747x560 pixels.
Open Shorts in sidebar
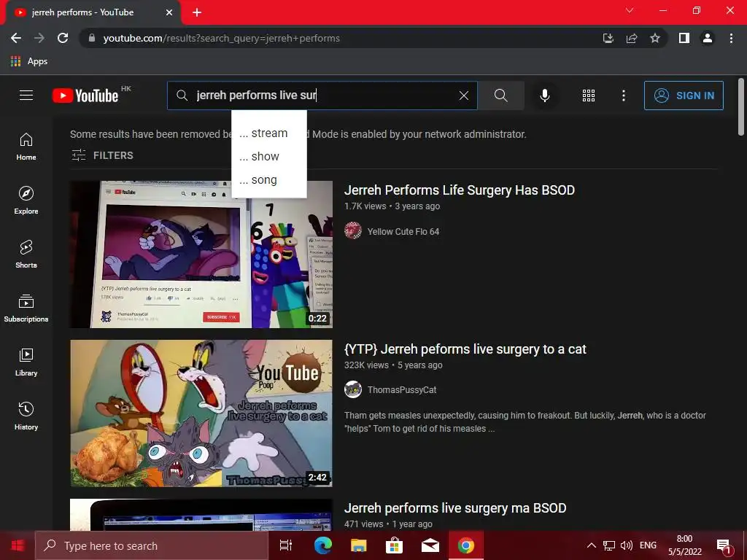[26, 254]
